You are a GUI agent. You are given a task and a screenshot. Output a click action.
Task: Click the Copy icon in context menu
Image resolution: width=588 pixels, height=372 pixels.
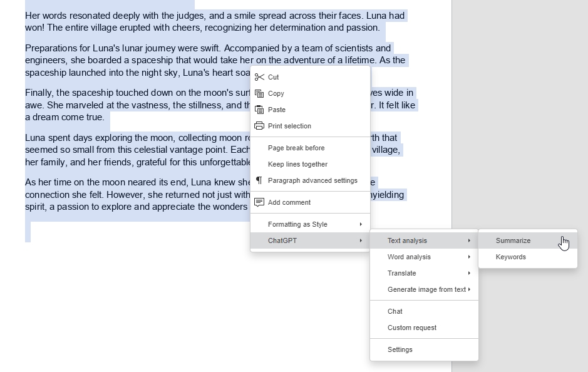[x=260, y=93]
